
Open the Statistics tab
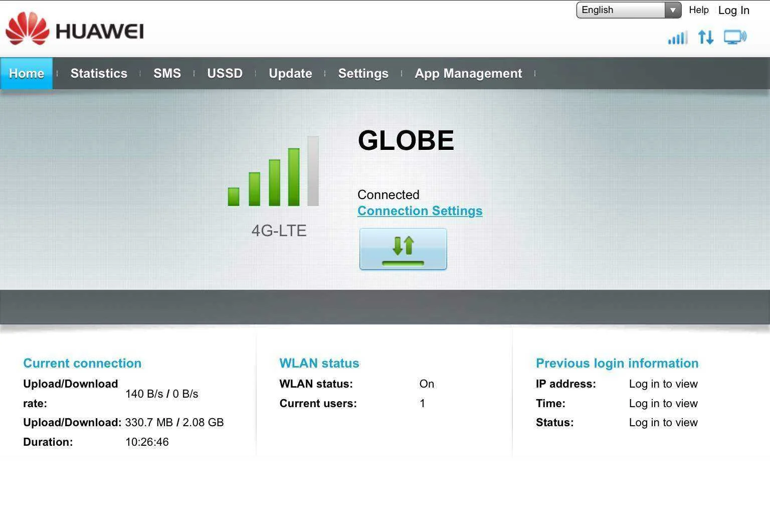(99, 73)
